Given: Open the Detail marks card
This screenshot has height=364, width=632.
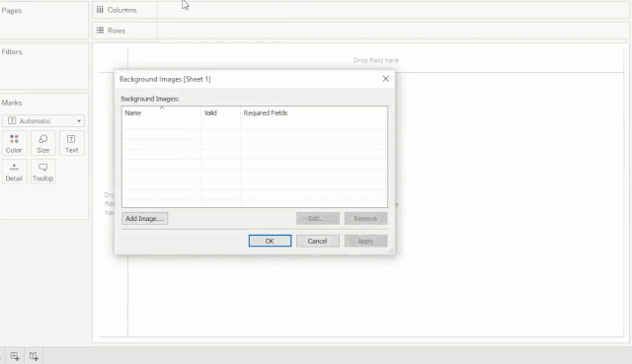Looking at the screenshot, I should pyautogui.click(x=14, y=172).
